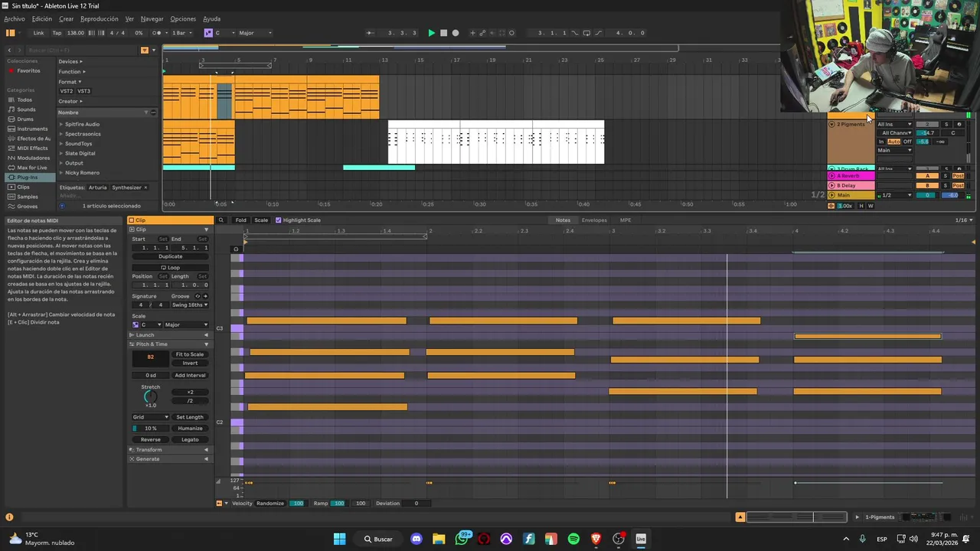
Task: Solo the 2 Pigments track
Action: [x=946, y=124]
